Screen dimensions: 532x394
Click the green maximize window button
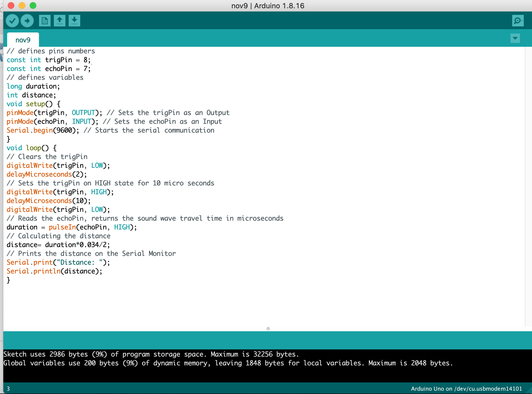[33, 6]
